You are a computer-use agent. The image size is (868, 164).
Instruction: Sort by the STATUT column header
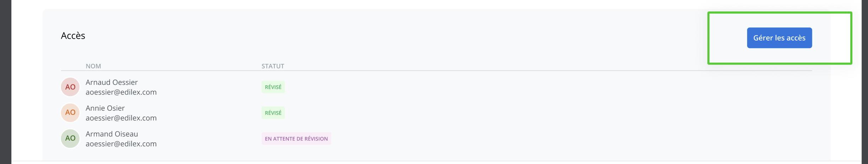273,66
